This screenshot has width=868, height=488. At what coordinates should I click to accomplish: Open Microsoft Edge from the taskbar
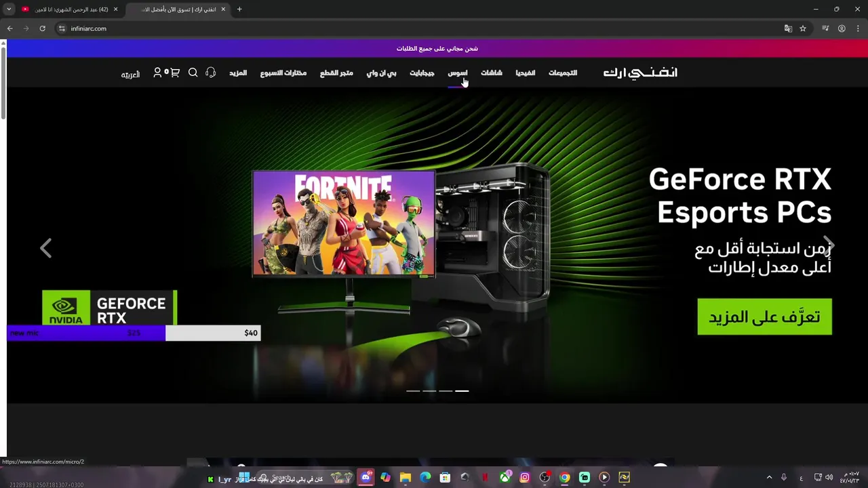tap(425, 477)
